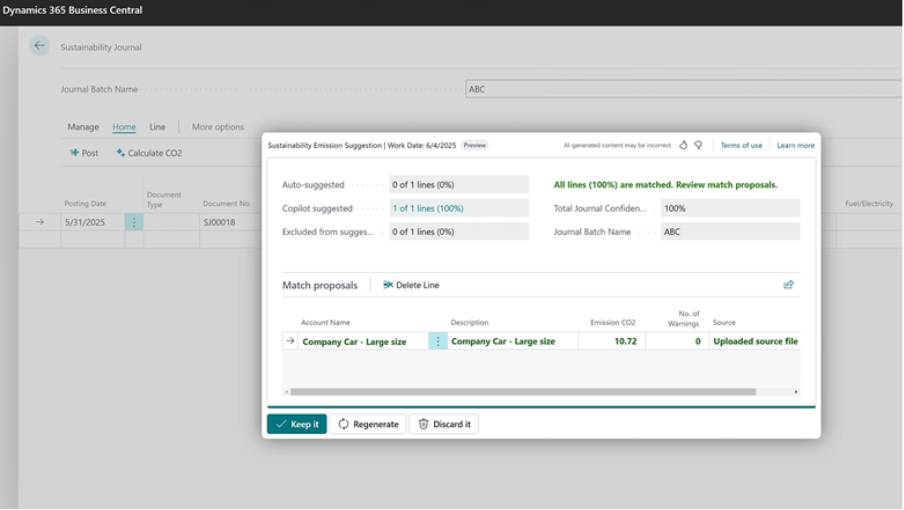Click Document No. SJ00018 cell
The width and height of the screenshot is (904, 510).
[231, 222]
